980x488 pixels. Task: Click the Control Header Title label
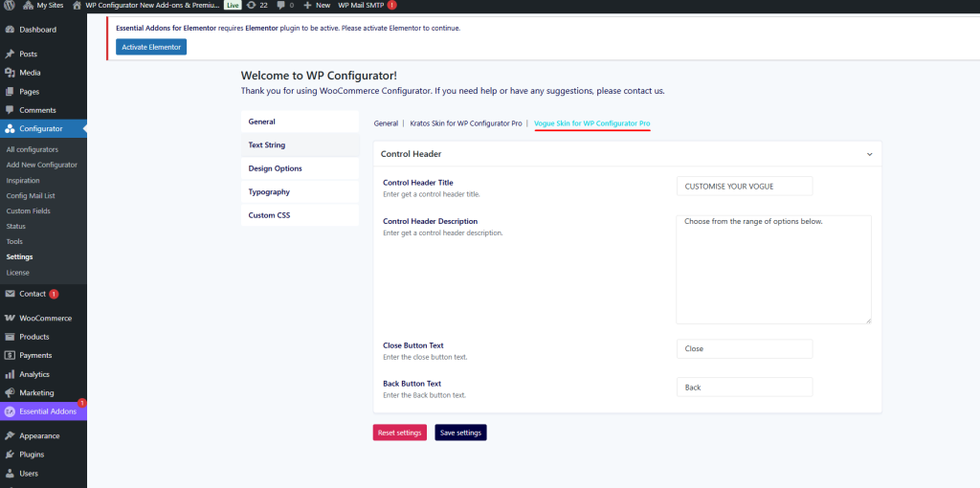[x=417, y=183]
